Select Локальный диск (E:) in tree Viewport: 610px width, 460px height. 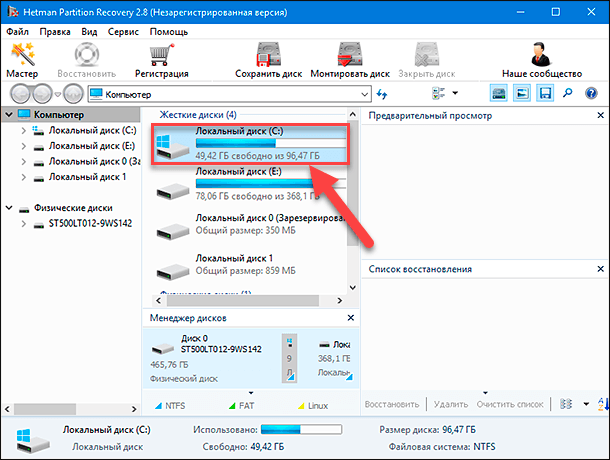92,146
